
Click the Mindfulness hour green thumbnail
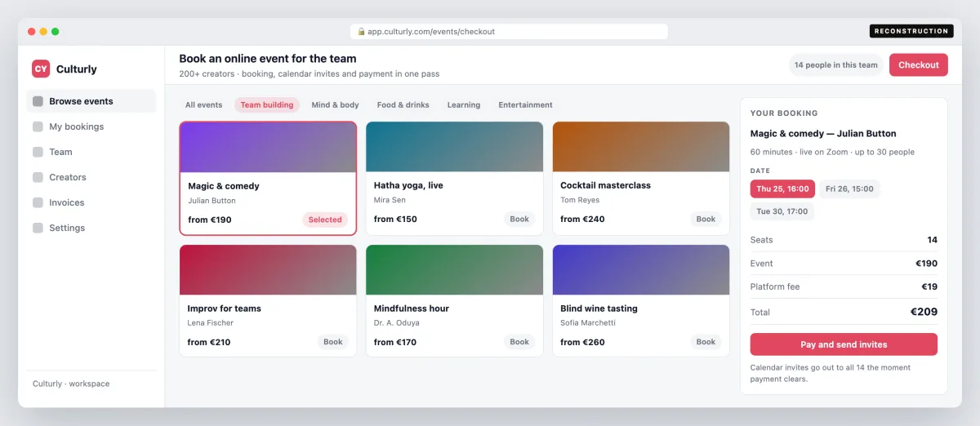454,270
